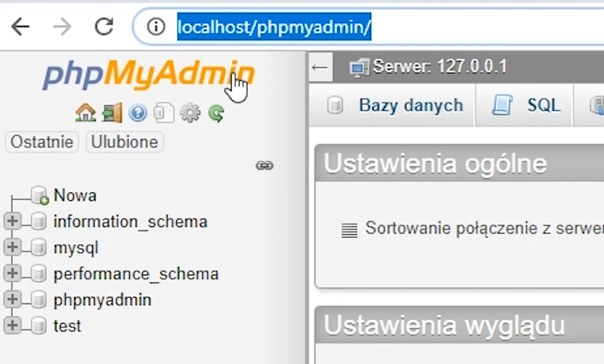Expand the information_schema database
Screen dimensions: 604x364
tap(12, 221)
